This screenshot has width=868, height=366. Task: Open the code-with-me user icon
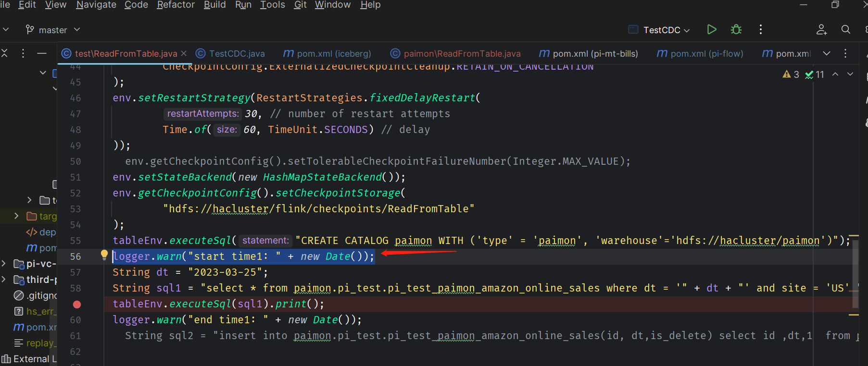pos(821,30)
